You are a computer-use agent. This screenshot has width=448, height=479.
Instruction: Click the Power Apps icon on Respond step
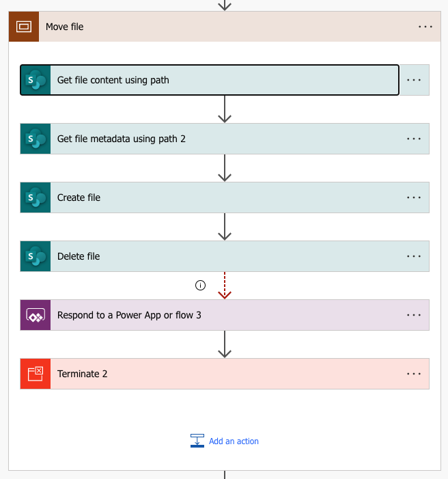coord(36,315)
